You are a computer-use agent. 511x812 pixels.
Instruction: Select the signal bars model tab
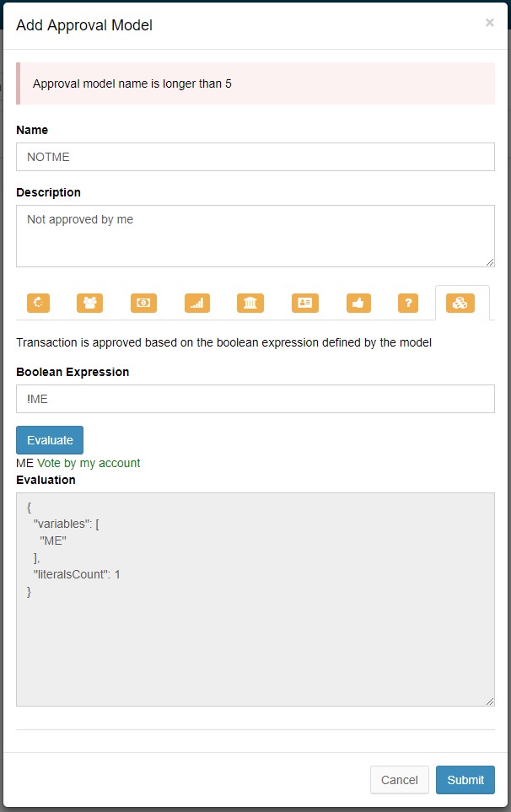click(197, 304)
